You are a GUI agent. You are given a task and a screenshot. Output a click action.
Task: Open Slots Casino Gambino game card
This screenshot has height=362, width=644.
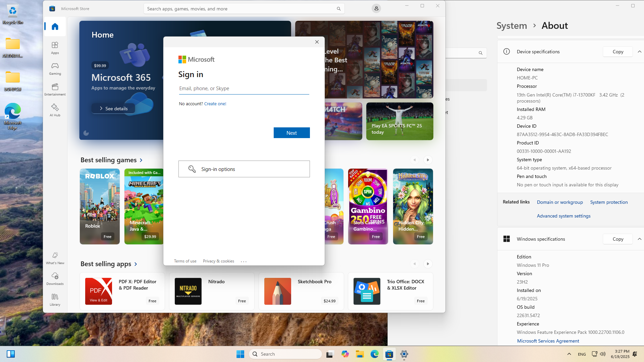coord(368,206)
